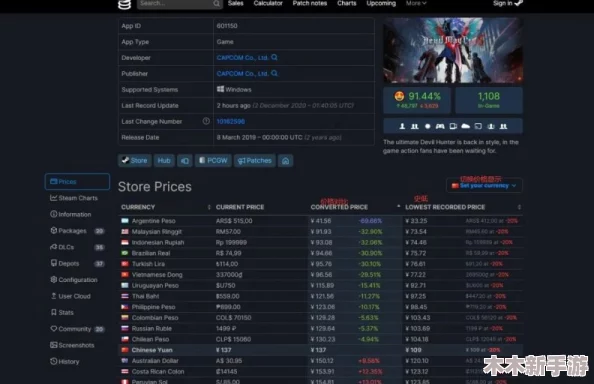Click the 91.44% rating box
This screenshot has width=594, height=384.
417,100
